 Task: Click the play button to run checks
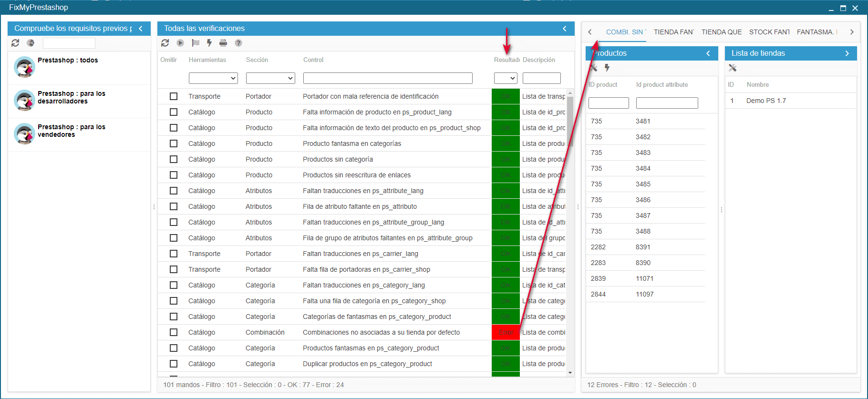point(180,43)
